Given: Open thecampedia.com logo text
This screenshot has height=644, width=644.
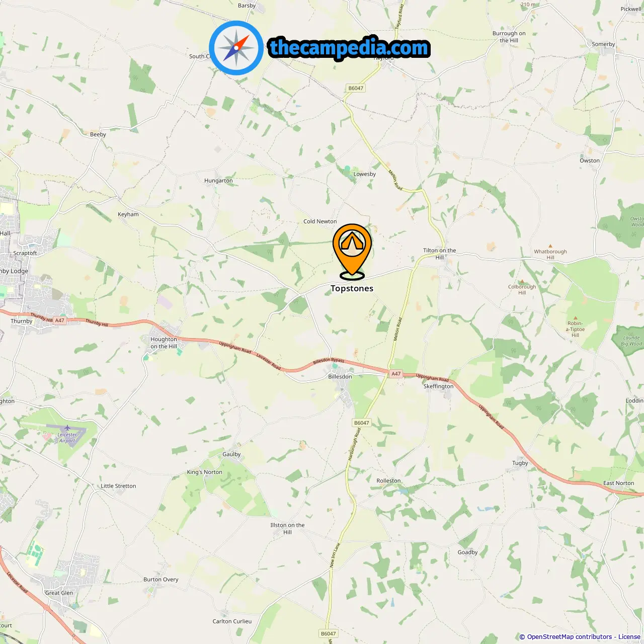Looking at the screenshot, I should 350,48.
